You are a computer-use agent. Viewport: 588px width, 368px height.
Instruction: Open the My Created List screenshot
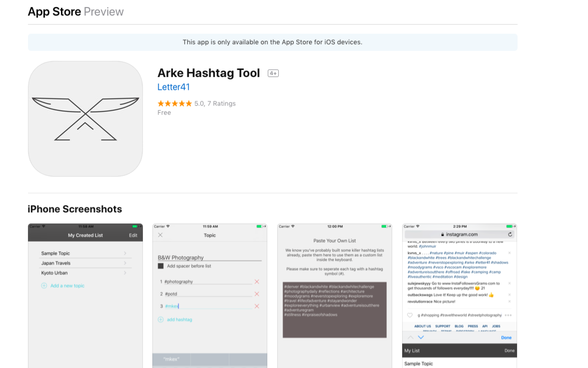coord(85,296)
